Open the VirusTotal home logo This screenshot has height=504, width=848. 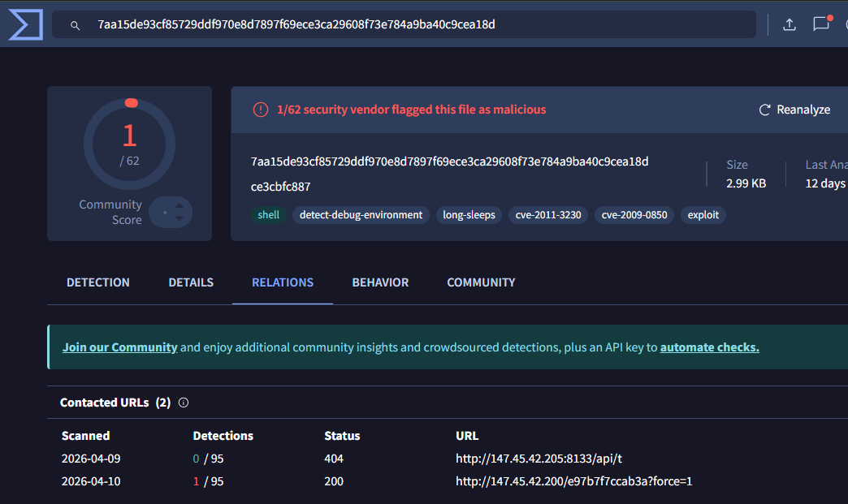tap(25, 24)
